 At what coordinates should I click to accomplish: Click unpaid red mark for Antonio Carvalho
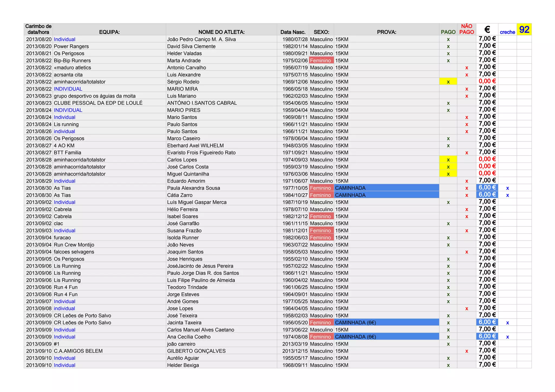pyautogui.click(x=466, y=68)
